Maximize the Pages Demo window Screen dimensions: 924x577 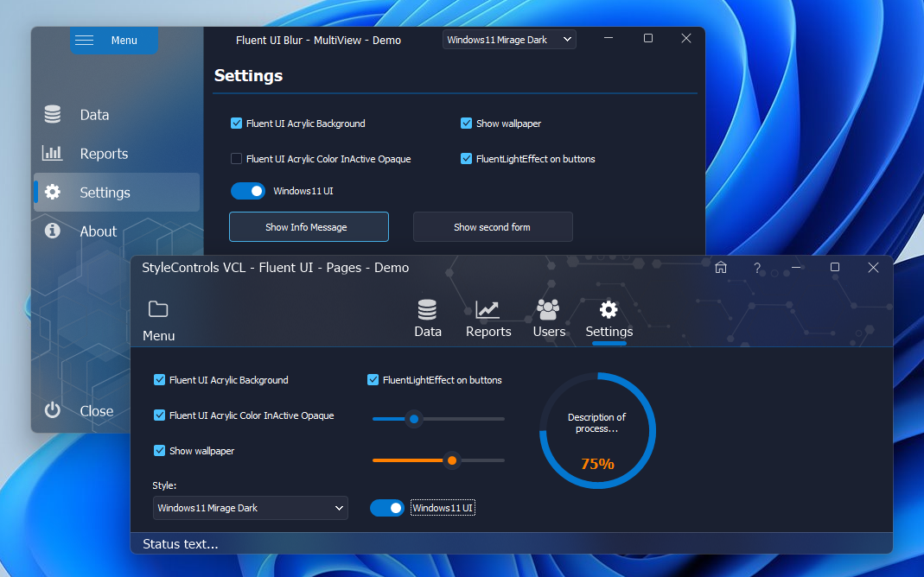pyautogui.click(x=835, y=267)
